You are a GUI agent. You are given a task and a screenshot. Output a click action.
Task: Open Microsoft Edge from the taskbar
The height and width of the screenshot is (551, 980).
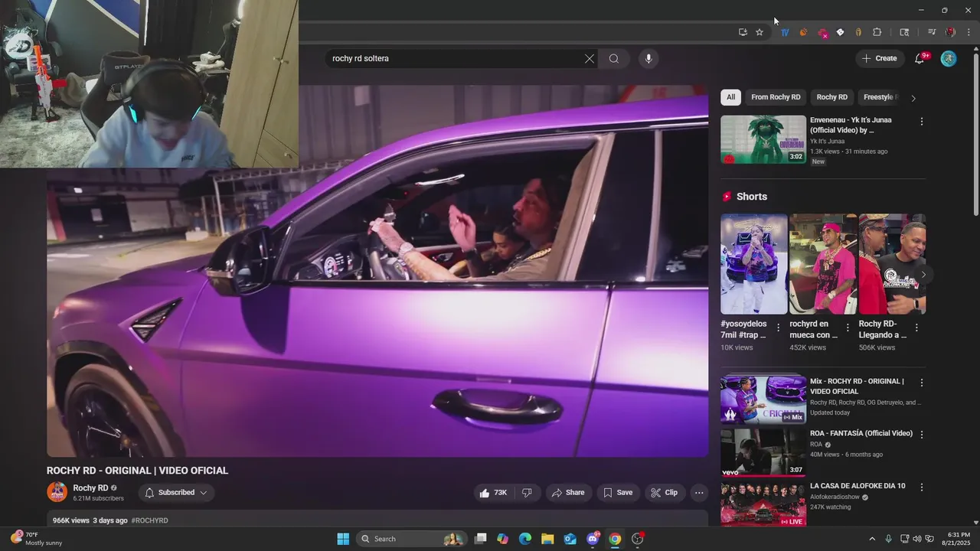pos(525,539)
